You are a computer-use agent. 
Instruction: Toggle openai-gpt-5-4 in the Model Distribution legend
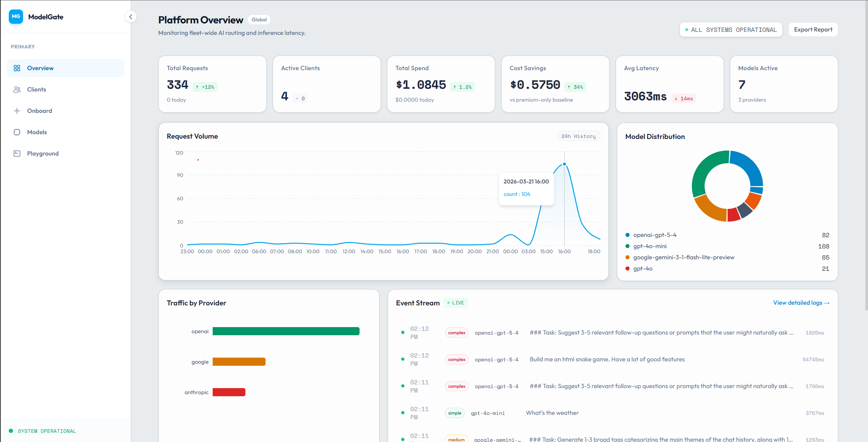(654, 235)
